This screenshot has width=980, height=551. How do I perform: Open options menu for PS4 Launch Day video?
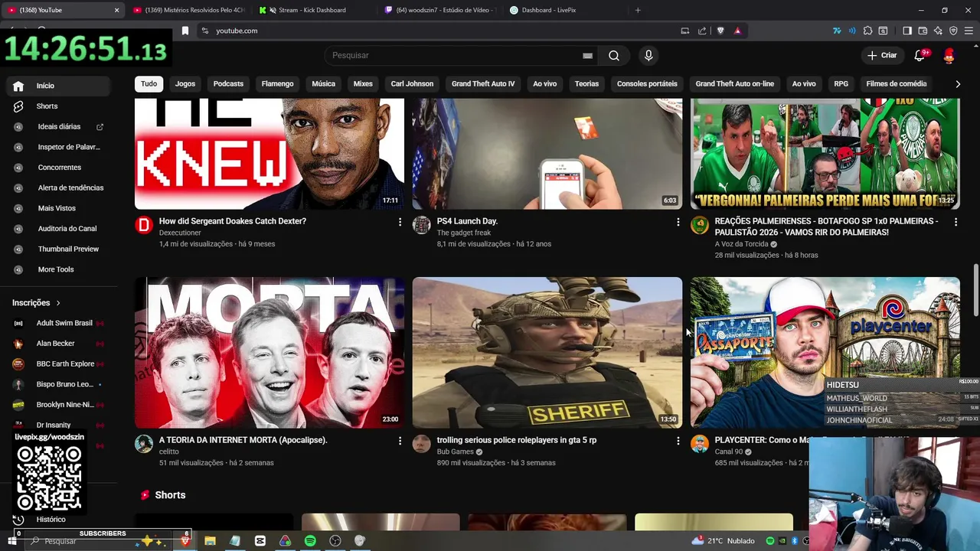pos(678,222)
